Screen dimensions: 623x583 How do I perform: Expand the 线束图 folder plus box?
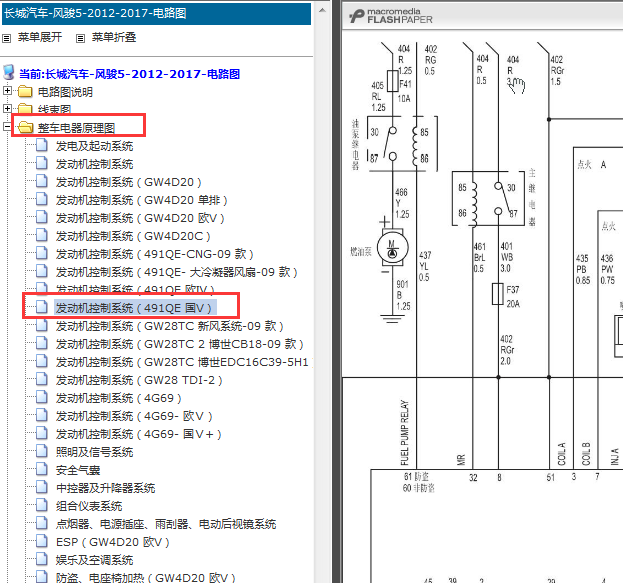pos(7,108)
